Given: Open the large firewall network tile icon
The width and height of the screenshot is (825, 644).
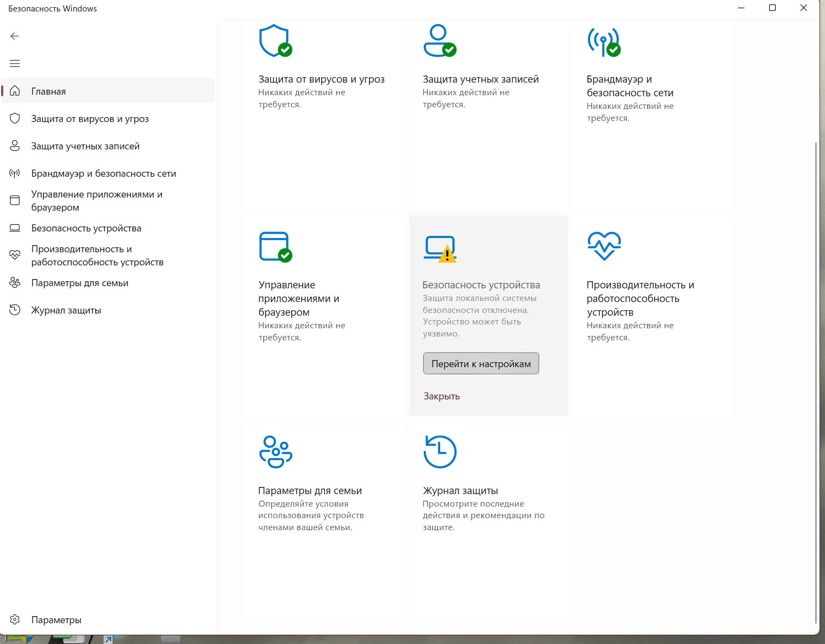Looking at the screenshot, I should (x=604, y=42).
